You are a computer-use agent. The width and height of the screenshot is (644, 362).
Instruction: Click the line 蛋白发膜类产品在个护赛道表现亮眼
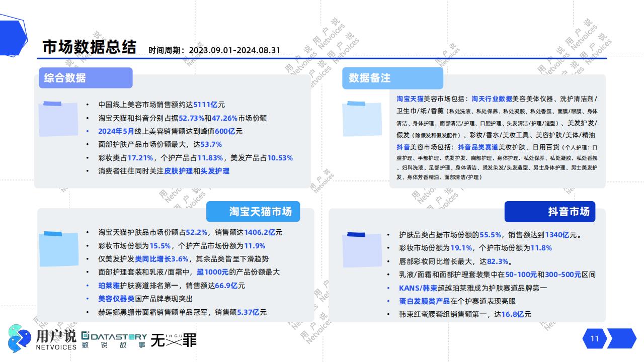click(x=457, y=301)
